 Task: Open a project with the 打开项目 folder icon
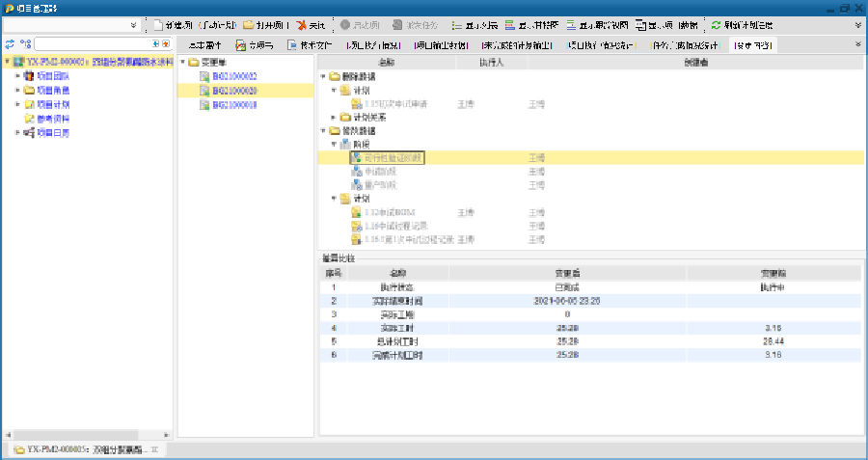coord(249,24)
